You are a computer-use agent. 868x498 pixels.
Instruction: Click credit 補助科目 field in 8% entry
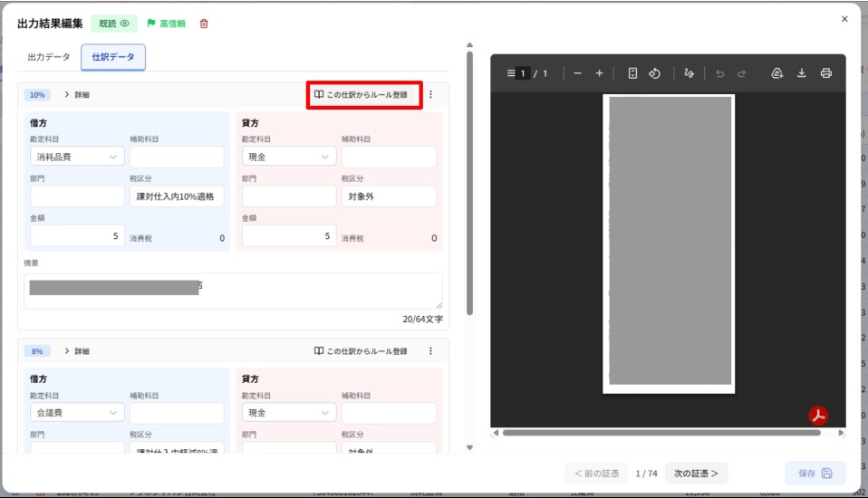coord(389,413)
